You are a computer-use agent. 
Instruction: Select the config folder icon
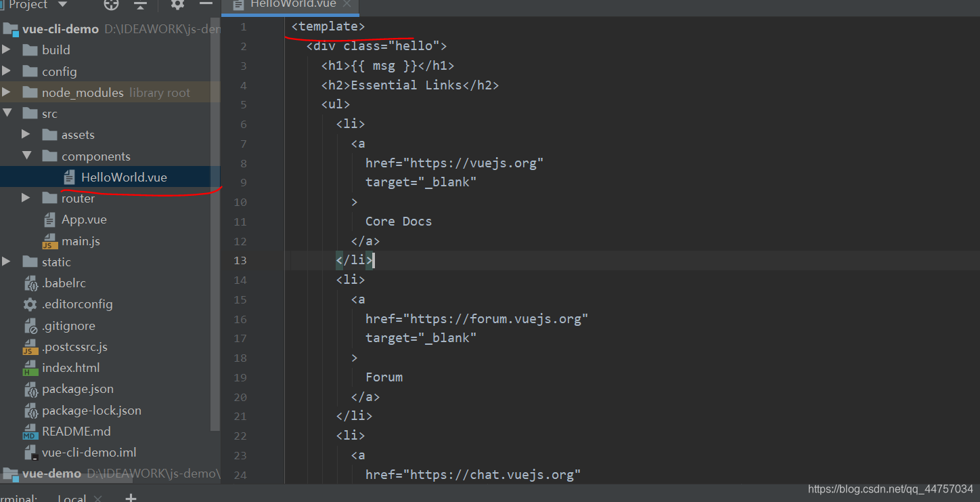click(x=30, y=71)
